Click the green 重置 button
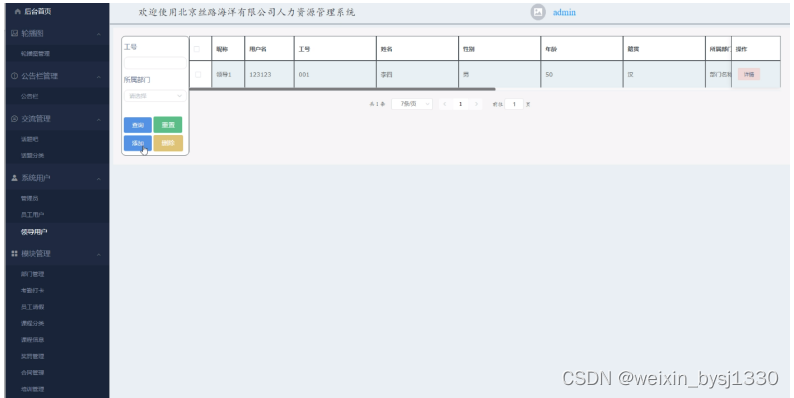Screen dimensions: 794x398 (x=168, y=125)
